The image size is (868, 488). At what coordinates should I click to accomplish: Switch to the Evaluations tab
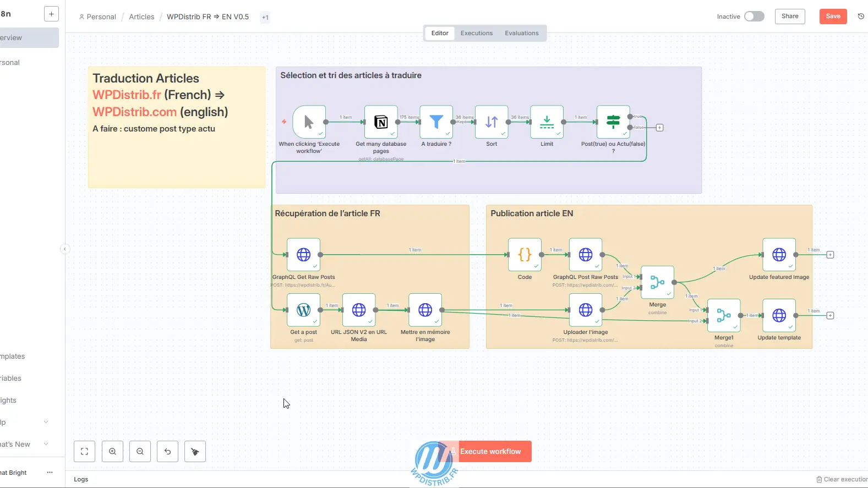coord(522,33)
